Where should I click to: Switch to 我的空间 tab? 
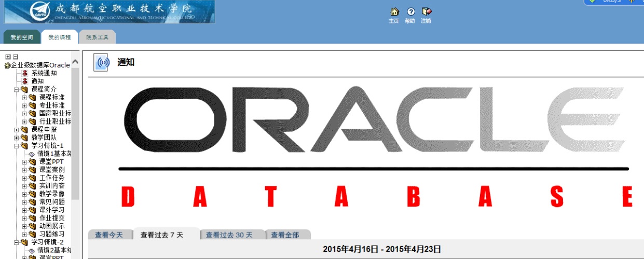pos(22,37)
